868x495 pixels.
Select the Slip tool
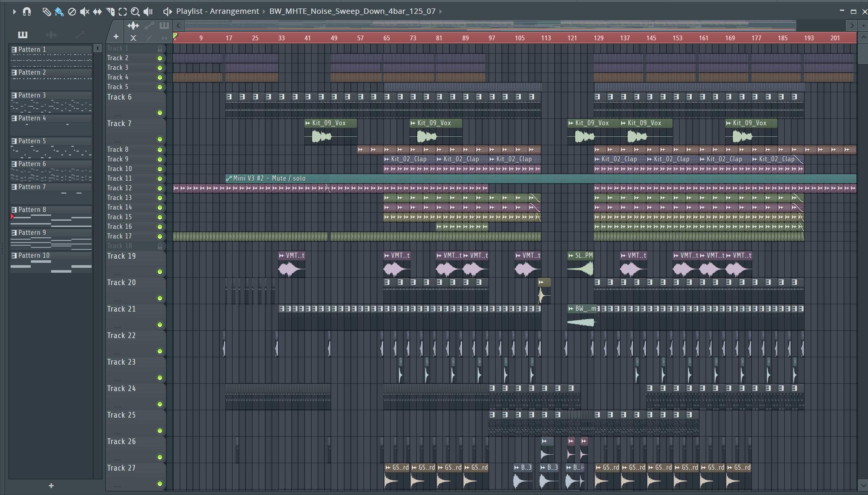point(97,11)
